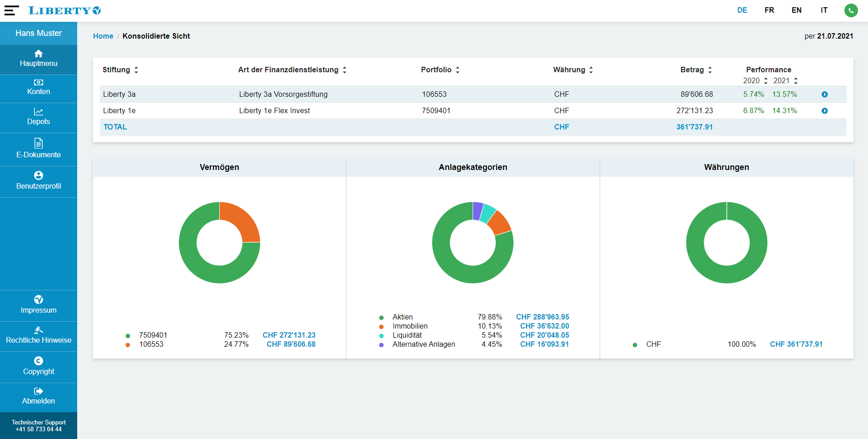Click the green ring of the Währungen chart
Viewport: 868px width, 439px height.
pos(695,243)
